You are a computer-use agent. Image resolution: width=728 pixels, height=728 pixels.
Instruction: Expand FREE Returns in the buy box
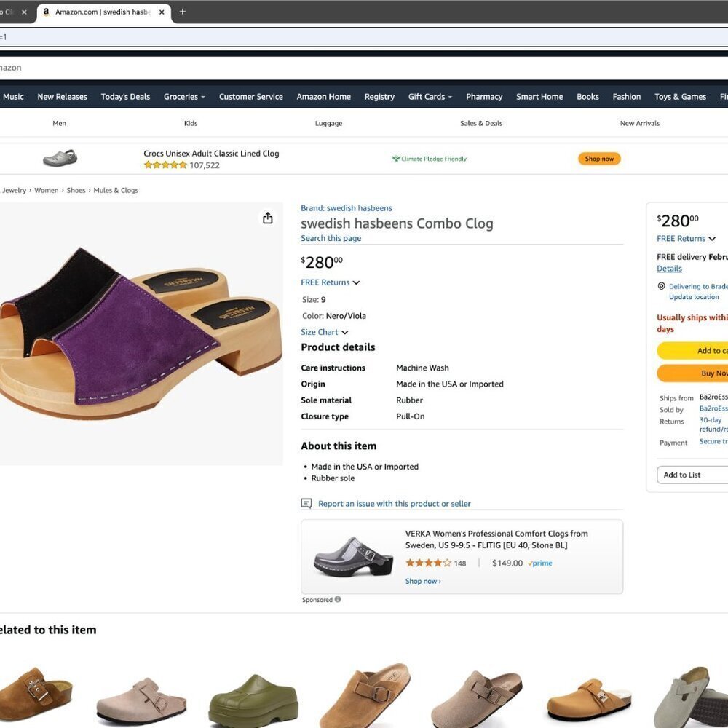click(x=686, y=239)
